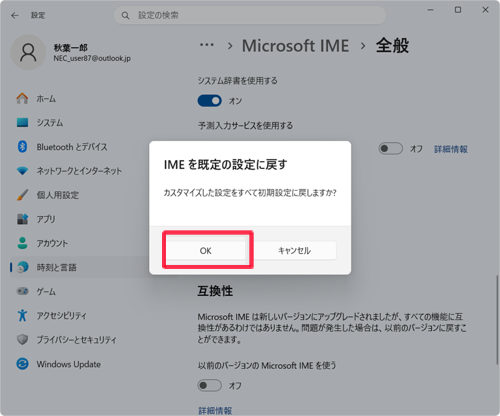Click OK in the IME reset dialog

(x=206, y=250)
